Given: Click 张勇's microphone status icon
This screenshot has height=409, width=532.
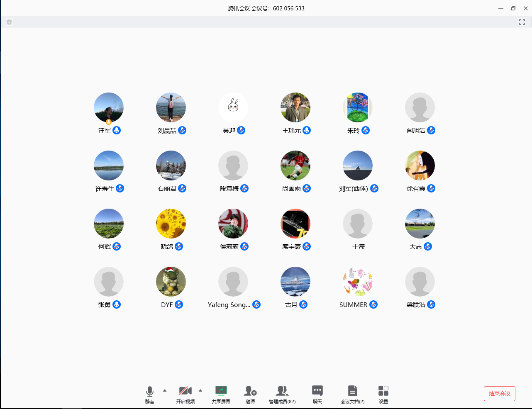Looking at the screenshot, I should coord(117,304).
